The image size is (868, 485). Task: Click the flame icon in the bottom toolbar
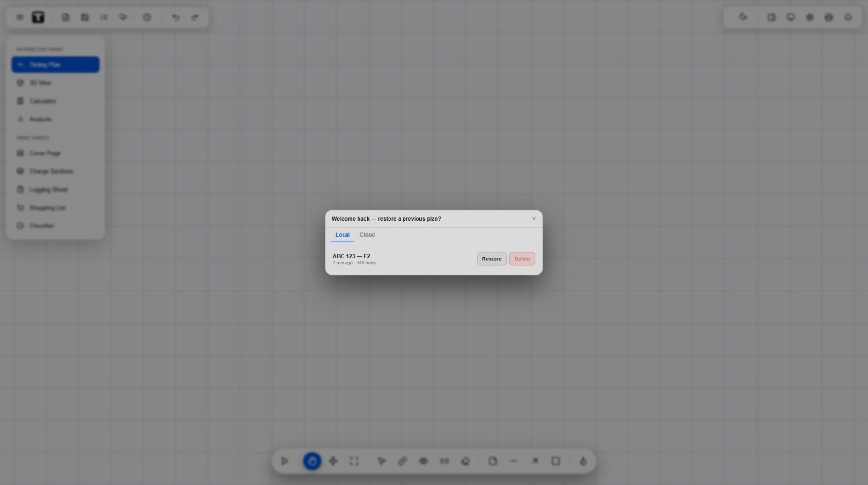point(583,461)
